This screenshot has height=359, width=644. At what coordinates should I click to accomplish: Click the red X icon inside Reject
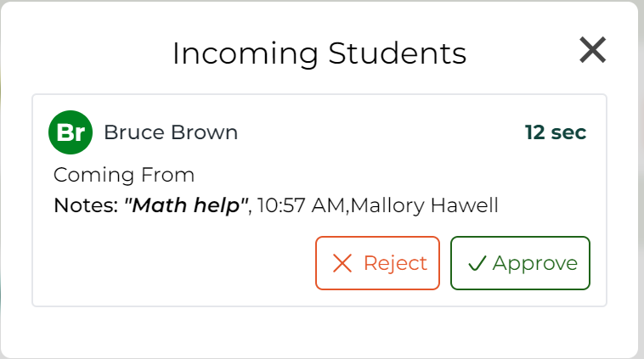point(342,263)
